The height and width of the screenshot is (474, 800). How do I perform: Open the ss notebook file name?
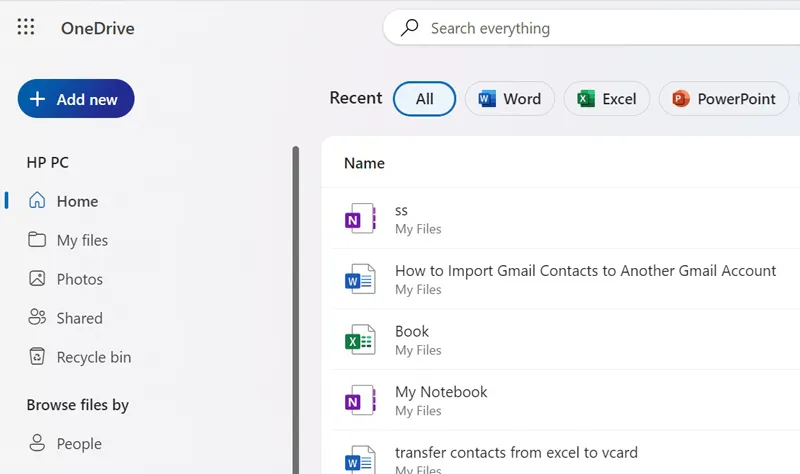[x=401, y=211]
